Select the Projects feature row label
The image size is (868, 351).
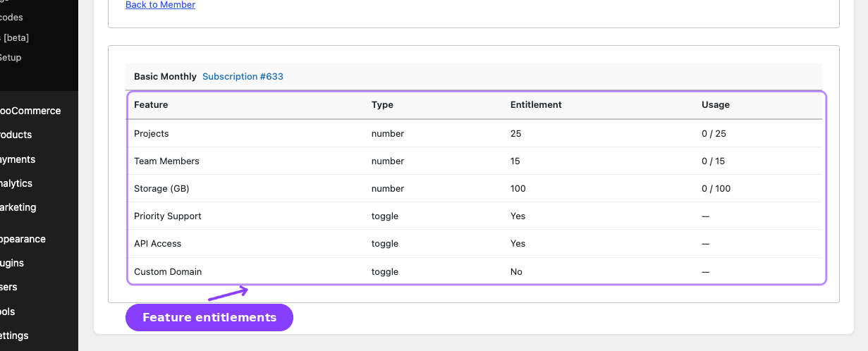click(152, 133)
